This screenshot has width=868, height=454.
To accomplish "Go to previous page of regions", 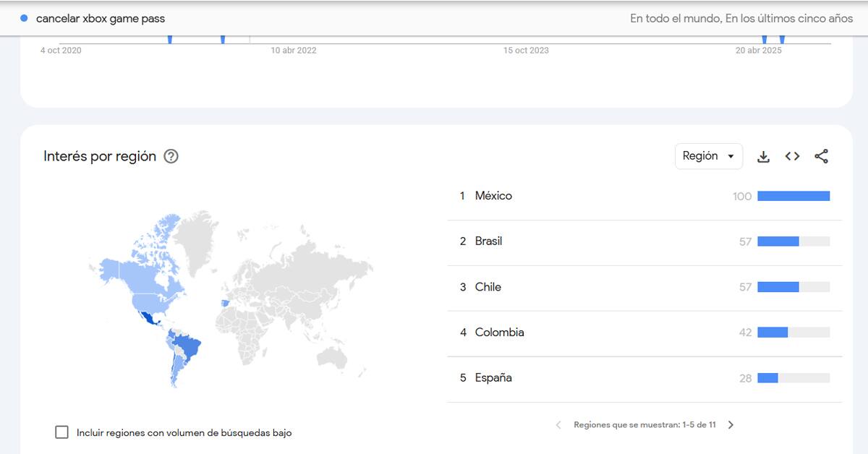I will pyautogui.click(x=558, y=425).
